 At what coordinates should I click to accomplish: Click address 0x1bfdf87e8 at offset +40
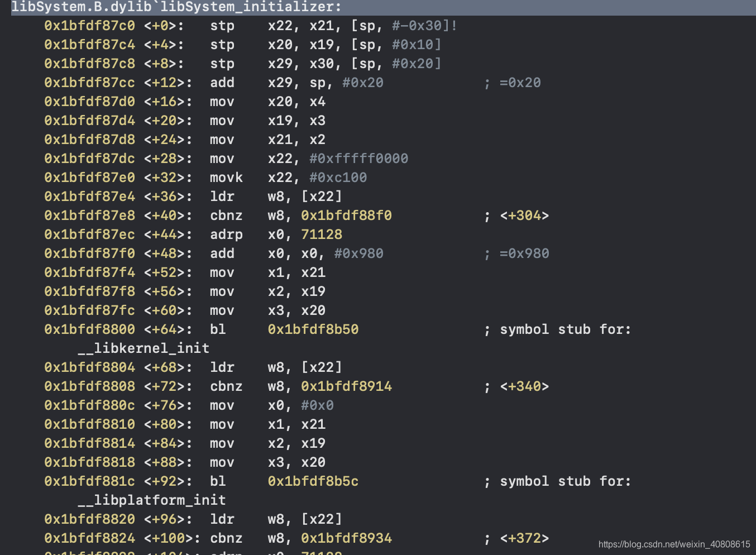tap(89, 216)
